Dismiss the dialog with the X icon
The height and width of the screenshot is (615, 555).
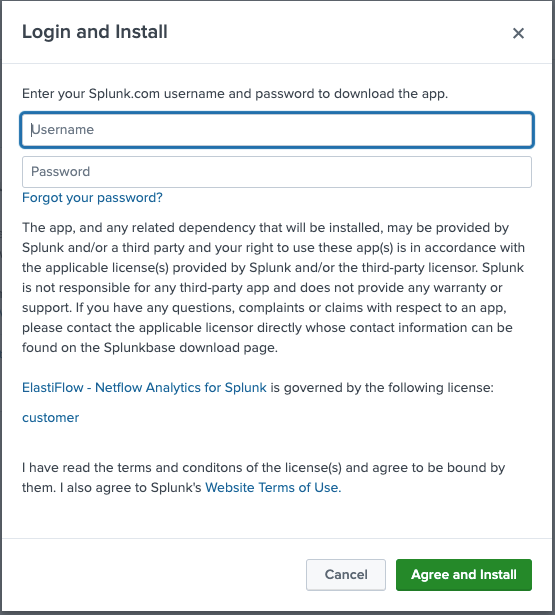[518, 33]
